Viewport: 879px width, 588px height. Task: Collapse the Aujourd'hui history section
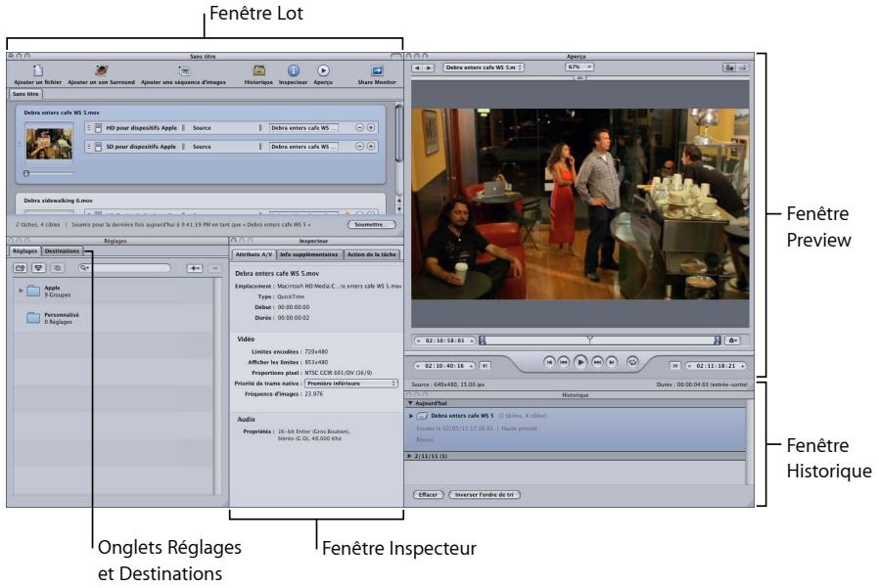pyautogui.click(x=411, y=404)
